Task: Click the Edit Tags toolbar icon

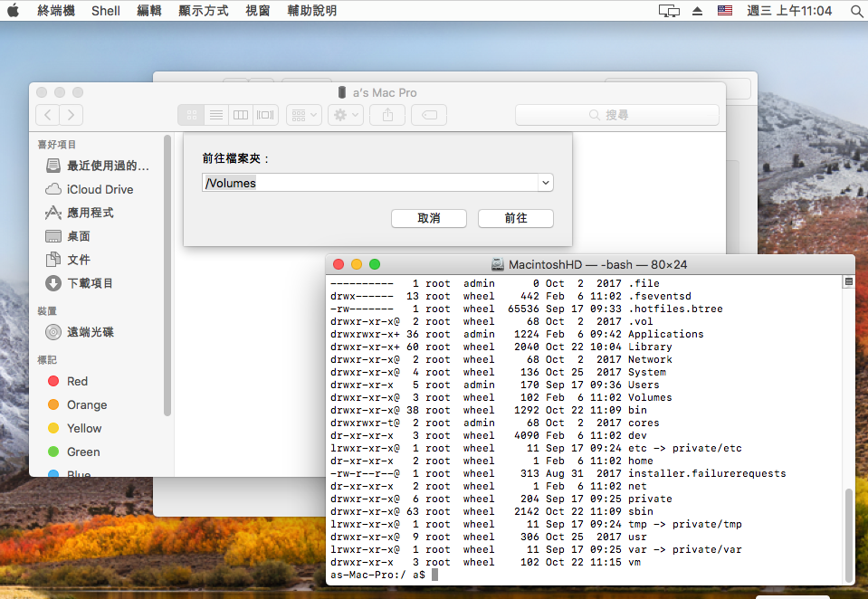Action: [429, 115]
